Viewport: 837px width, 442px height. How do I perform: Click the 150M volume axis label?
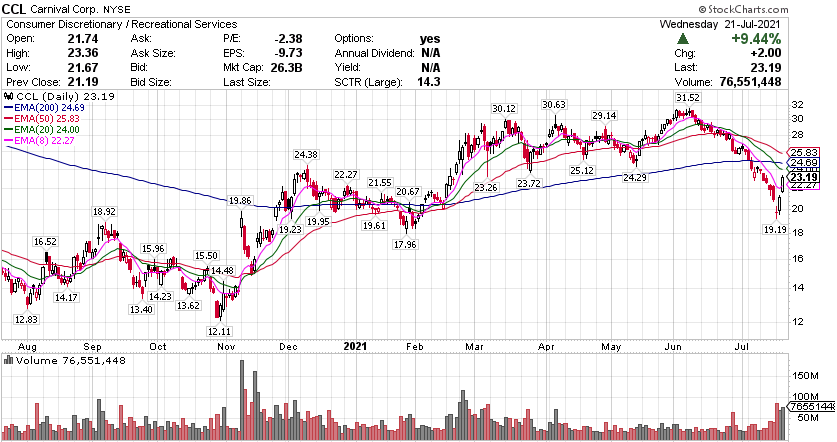point(806,376)
